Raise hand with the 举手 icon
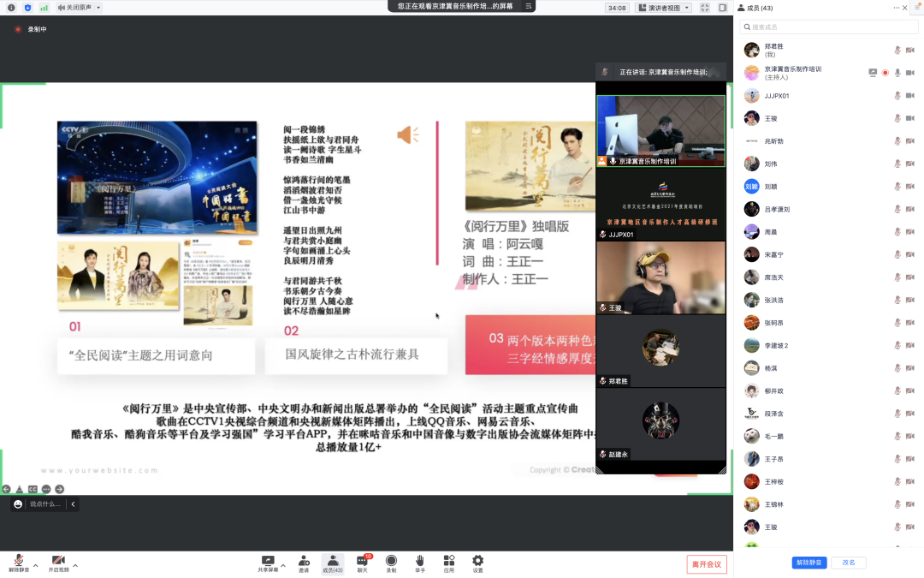Image resolution: width=924 pixels, height=578 pixels. click(x=420, y=561)
